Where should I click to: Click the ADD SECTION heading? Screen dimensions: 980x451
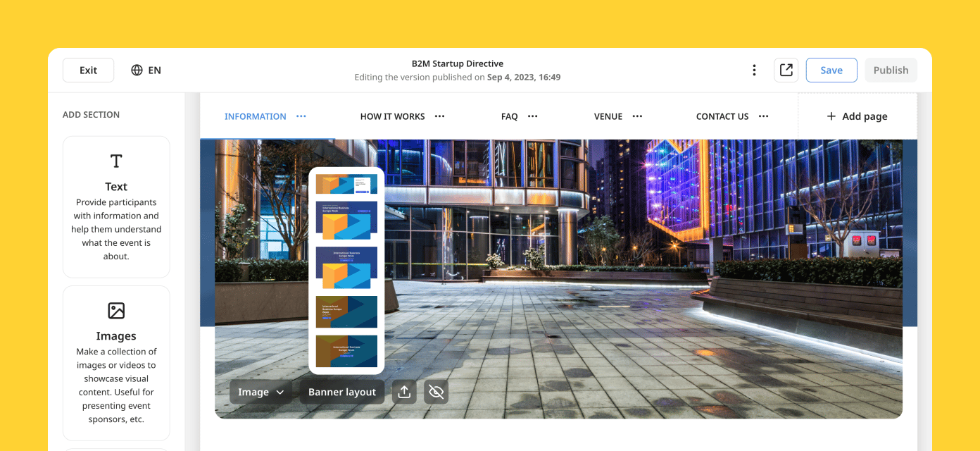(91, 115)
